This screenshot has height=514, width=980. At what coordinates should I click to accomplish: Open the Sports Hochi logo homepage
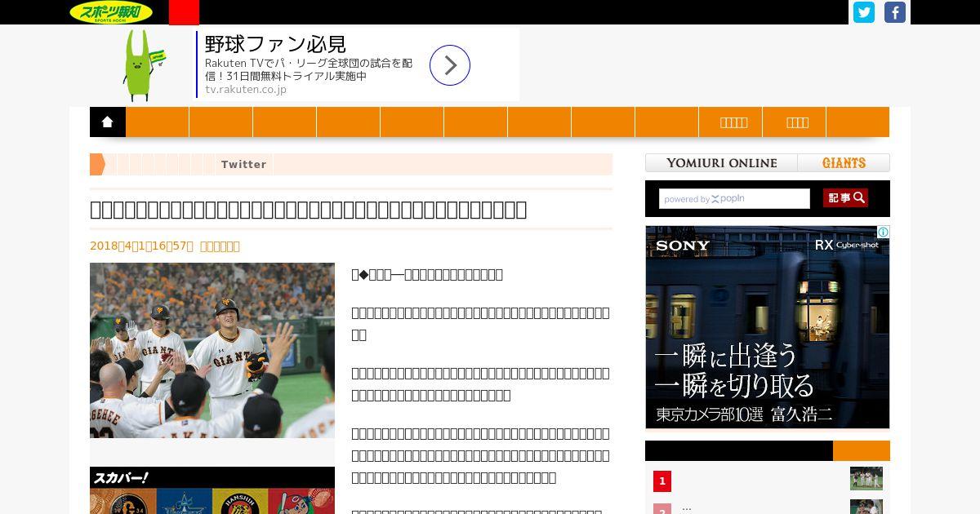click(110, 12)
